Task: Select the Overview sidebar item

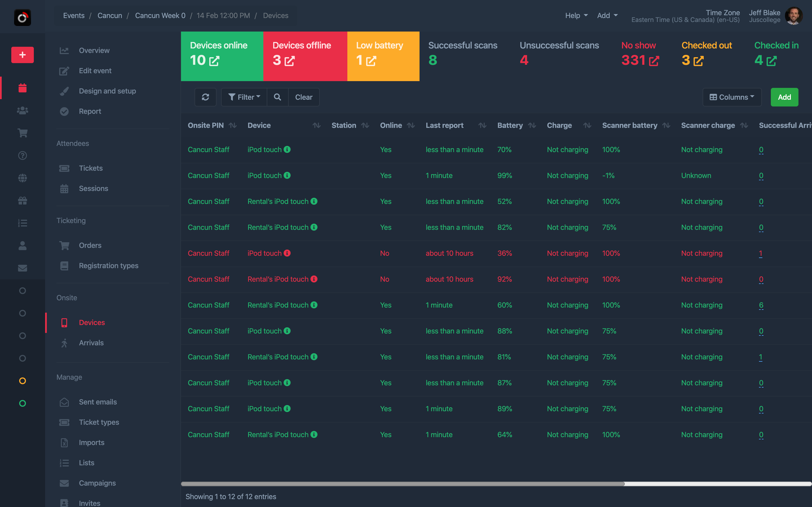Action: (94, 50)
